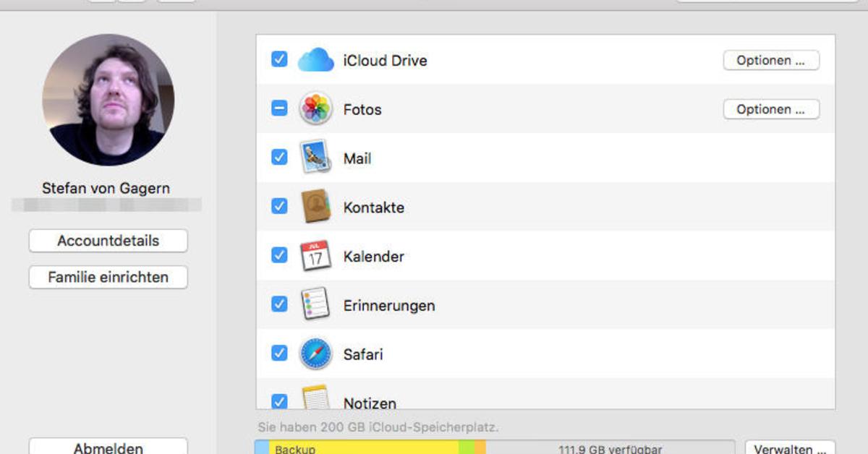Viewport: 868px width, 454px height.
Task: Click Familie einrichten button
Action: (x=109, y=277)
